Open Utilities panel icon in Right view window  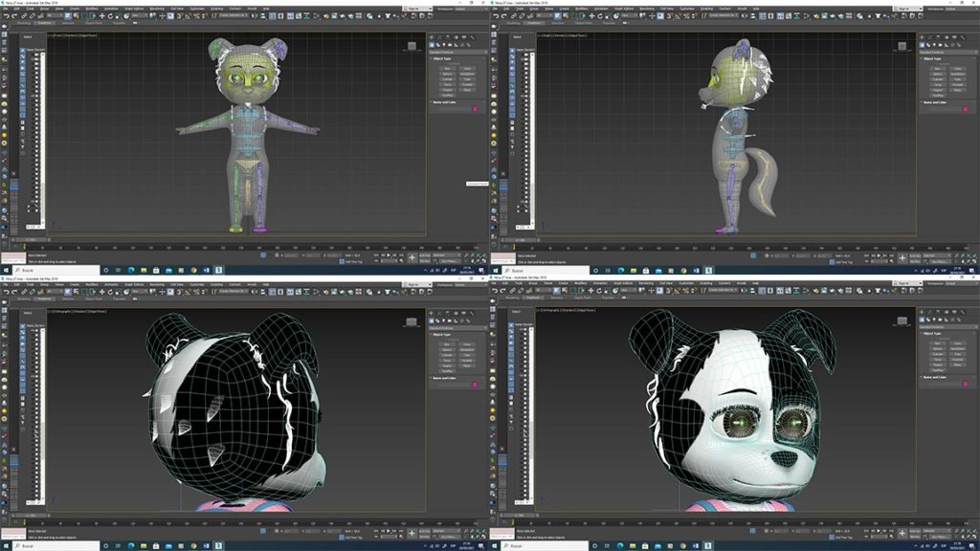[x=960, y=37]
